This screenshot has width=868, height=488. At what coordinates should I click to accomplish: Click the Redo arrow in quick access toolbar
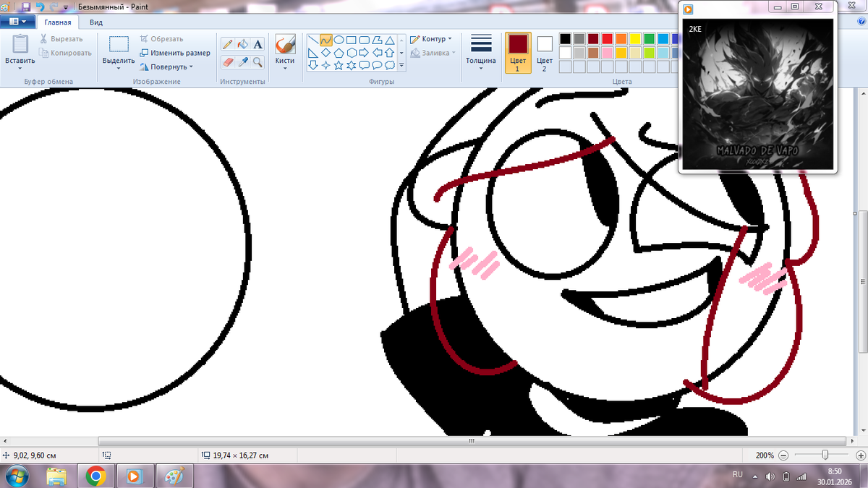click(54, 7)
